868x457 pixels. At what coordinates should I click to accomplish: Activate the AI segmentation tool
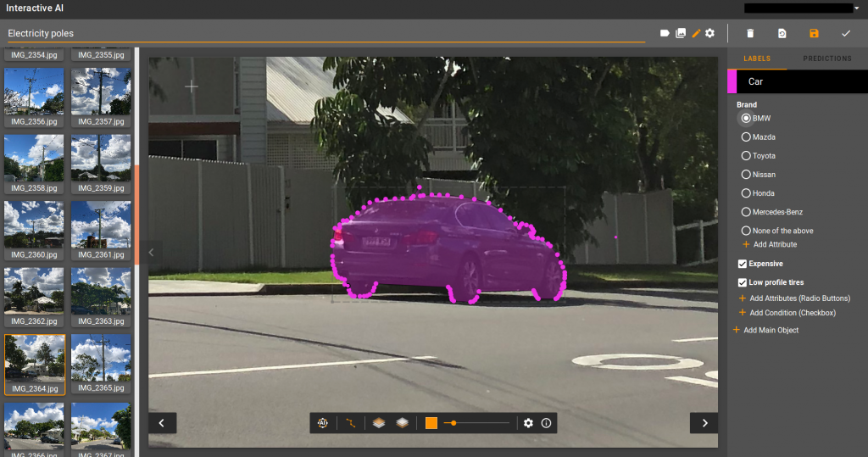tap(323, 423)
